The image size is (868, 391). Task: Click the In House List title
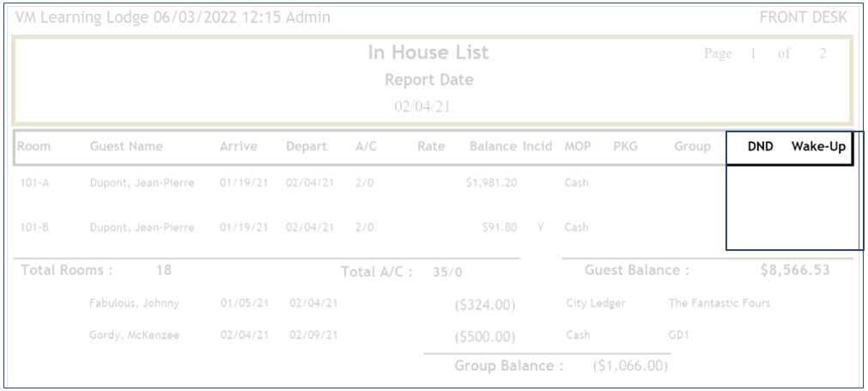click(x=428, y=52)
